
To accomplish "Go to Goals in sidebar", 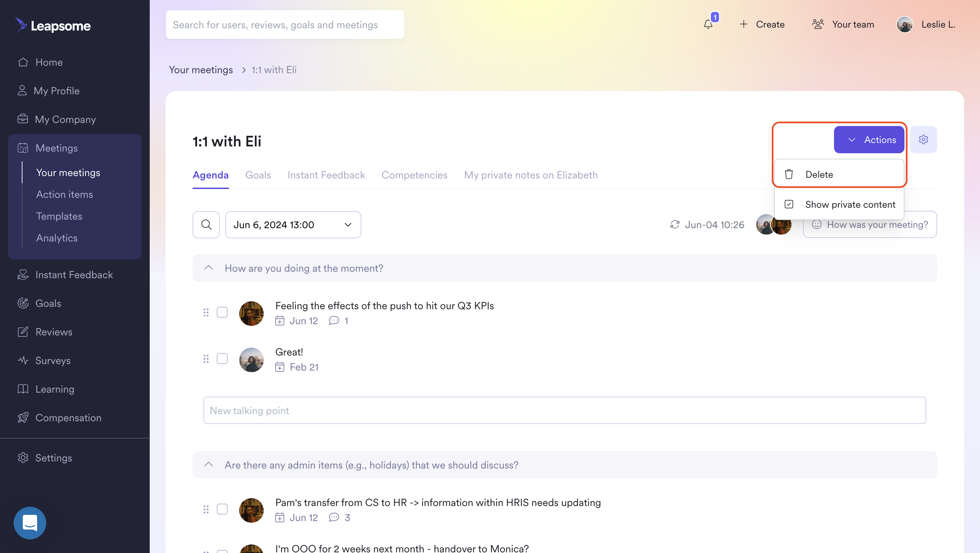I will point(39,303).
